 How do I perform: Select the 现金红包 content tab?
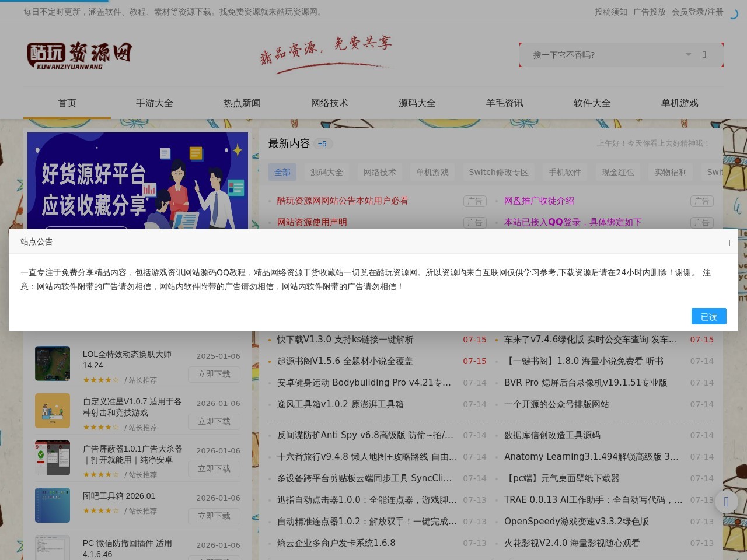tap(618, 172)
